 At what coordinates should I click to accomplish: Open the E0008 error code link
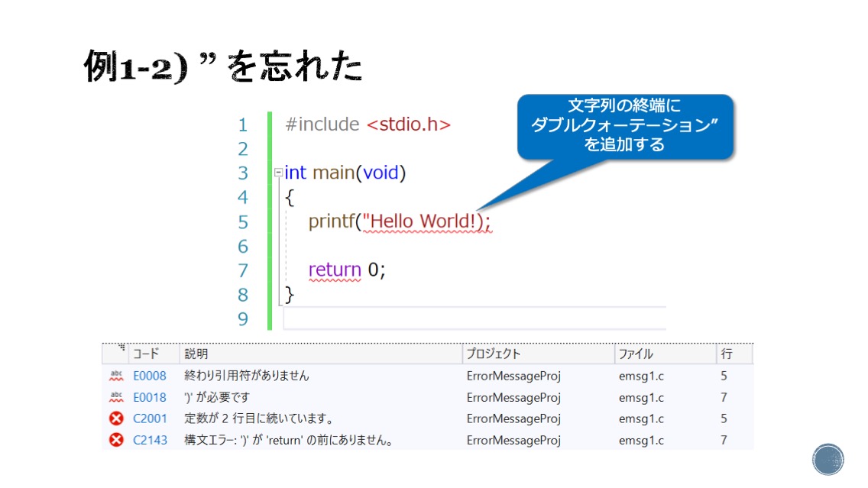150,376
